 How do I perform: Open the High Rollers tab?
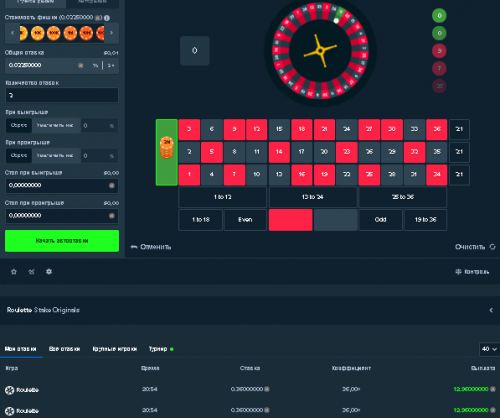115,349
